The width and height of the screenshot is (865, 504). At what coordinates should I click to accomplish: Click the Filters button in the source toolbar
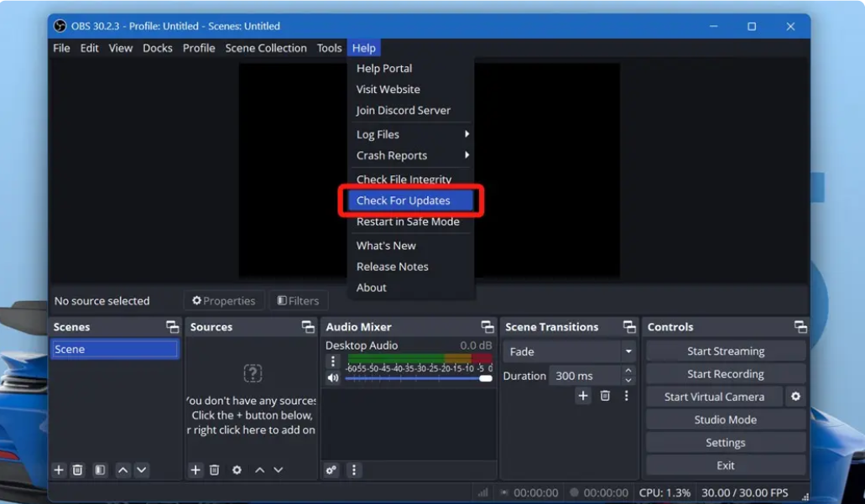pos(299,300)
